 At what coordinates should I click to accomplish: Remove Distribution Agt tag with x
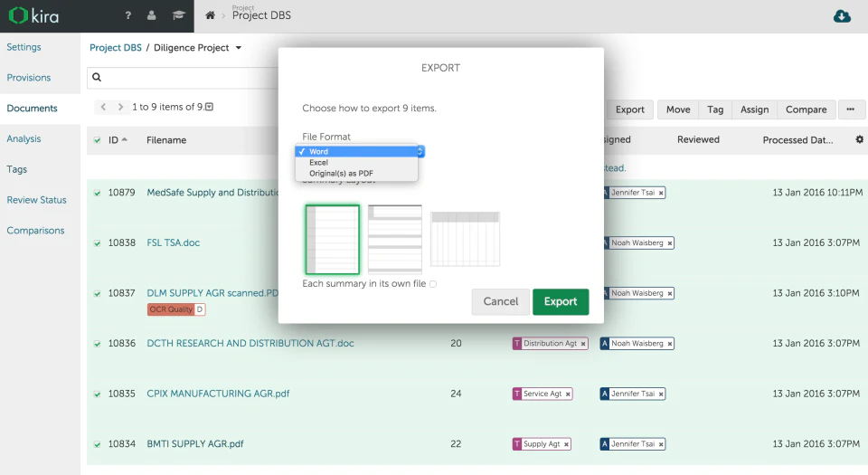pos(583,344)
